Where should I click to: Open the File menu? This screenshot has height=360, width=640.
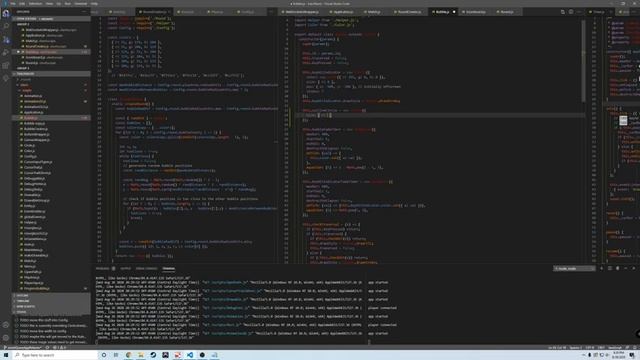13,4
